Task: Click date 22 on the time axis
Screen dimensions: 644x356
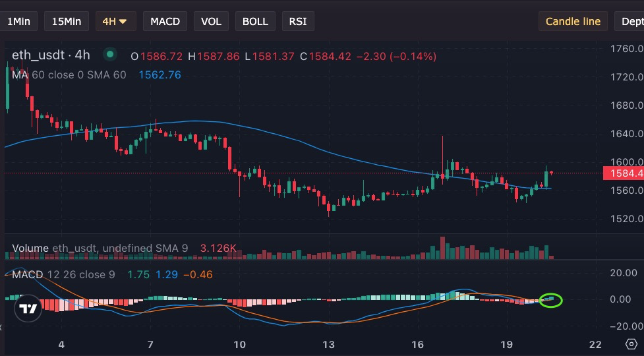Action: [595, 344]
